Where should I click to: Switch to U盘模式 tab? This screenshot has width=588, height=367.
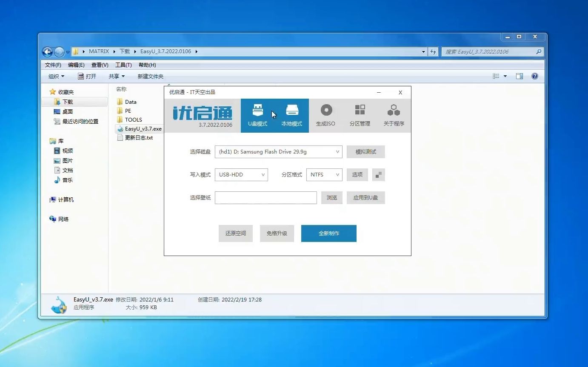click(258, 116)
